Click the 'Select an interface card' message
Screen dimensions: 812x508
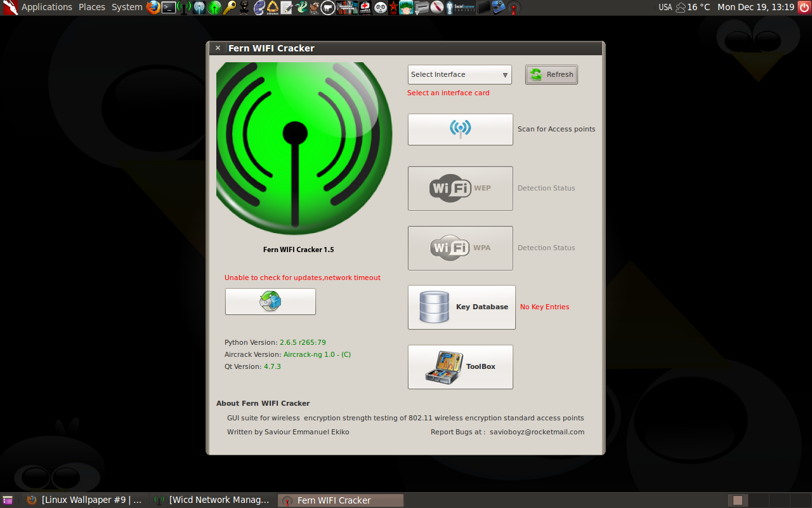coord(448,93)
